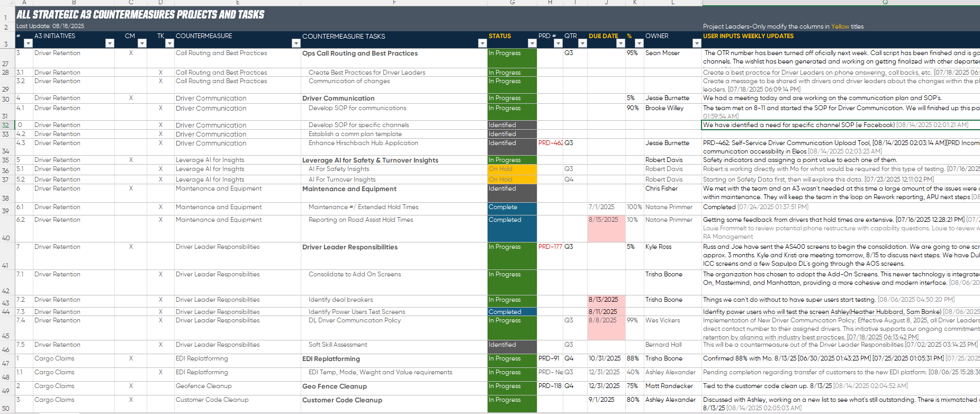Select 'EDI Temp, Mode, Weight and Value requirements' cell
Screen dimensions: 980x414
(x=394, y=375)
